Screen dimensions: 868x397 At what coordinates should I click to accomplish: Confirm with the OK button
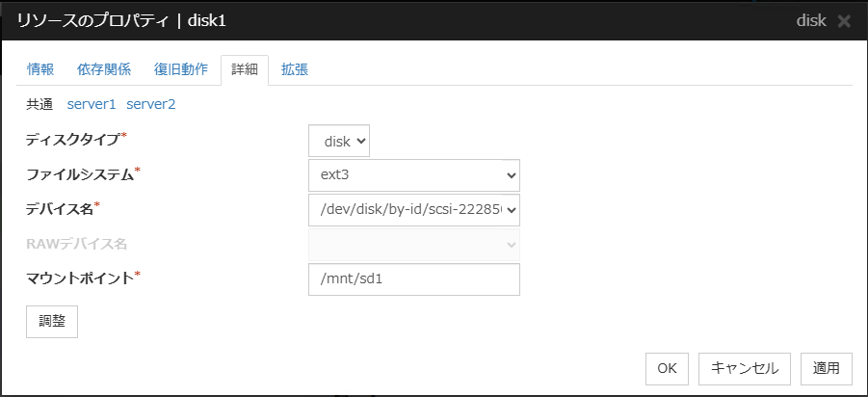tap(667, 367)
